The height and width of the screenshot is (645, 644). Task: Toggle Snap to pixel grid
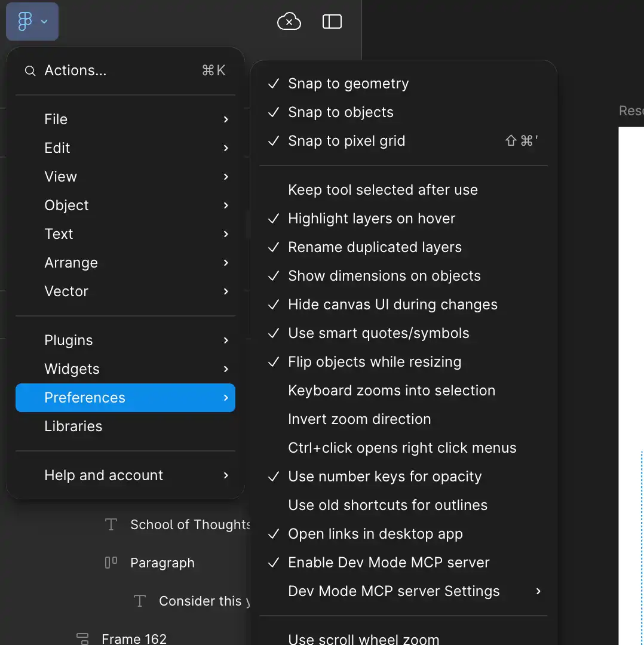pyautogui.click(x=403, y=141)
